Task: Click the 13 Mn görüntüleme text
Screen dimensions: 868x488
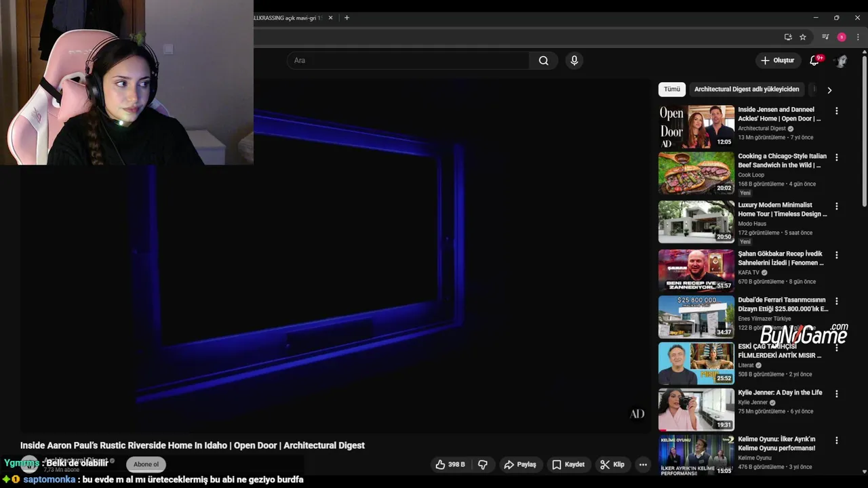Action: [761, 138]
